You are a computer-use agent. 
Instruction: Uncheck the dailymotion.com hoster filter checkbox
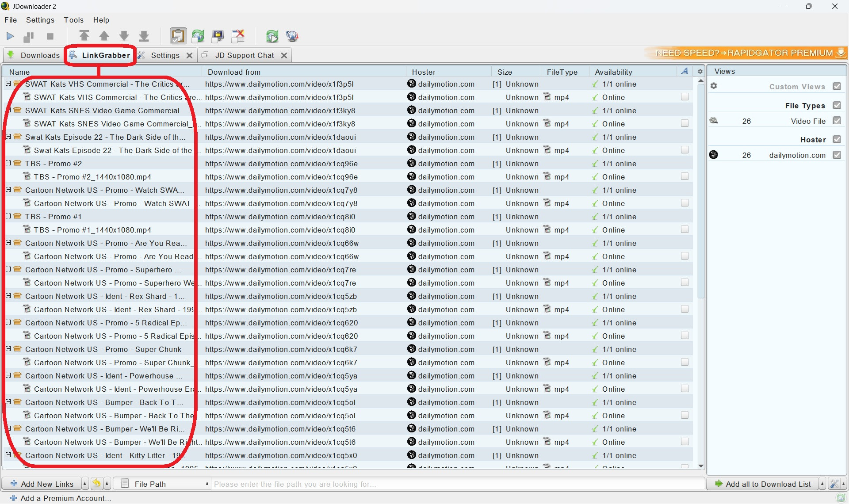tap(837, 155)
